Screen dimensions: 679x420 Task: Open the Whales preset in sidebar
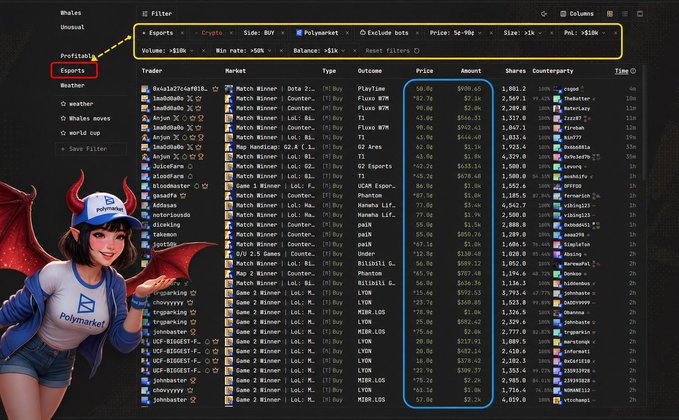click(71, 13)
